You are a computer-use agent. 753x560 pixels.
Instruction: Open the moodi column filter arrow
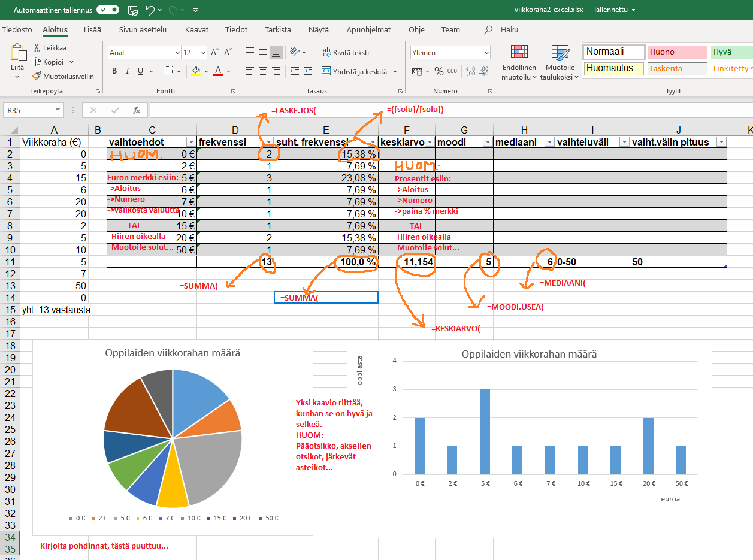486,142
